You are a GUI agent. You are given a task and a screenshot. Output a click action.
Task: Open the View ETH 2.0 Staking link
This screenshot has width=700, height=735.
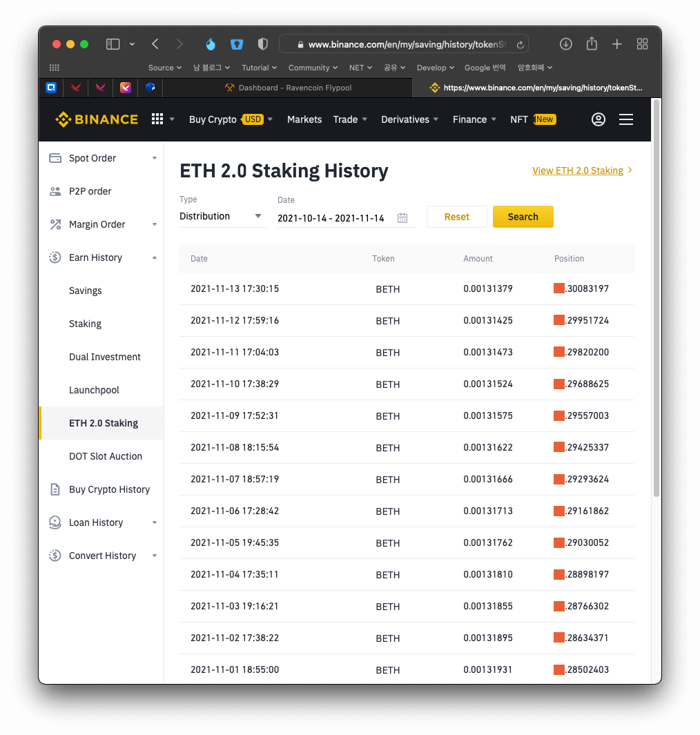[x=583, y=170]
